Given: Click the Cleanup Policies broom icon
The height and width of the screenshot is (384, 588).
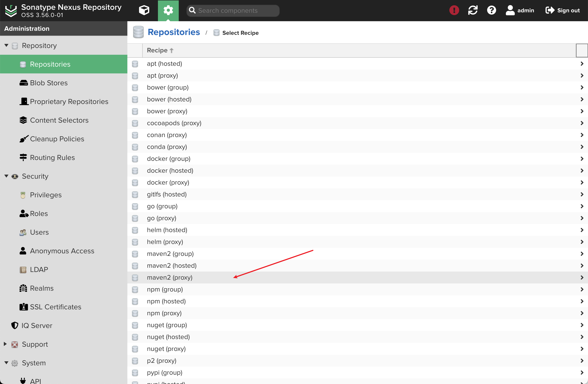Looking at the screenshot, I should [x=24, y=139].
